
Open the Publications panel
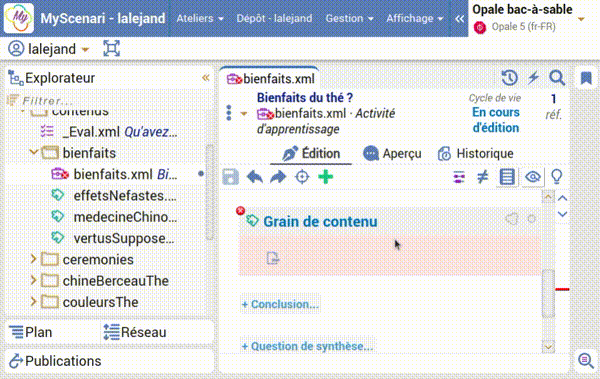pos(55,361)
